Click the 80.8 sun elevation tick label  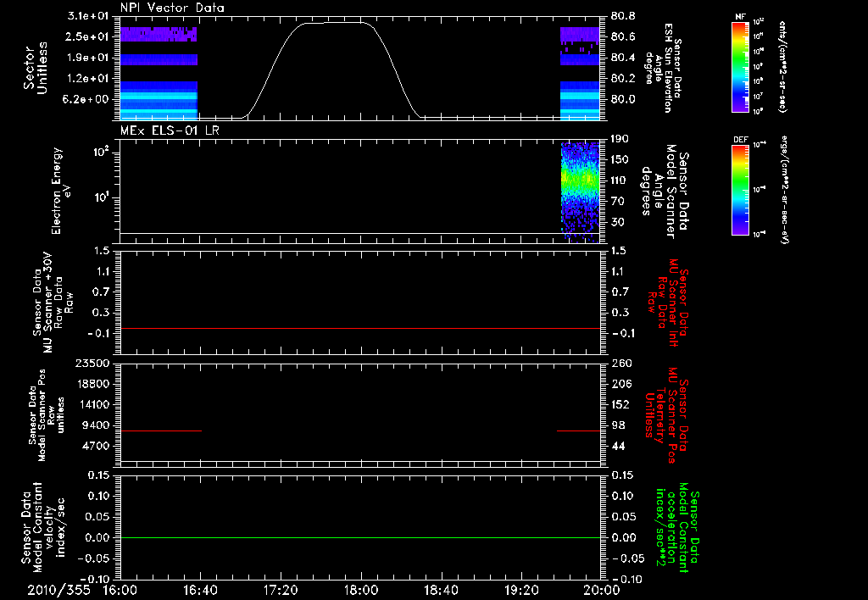[x=623, y=16]
